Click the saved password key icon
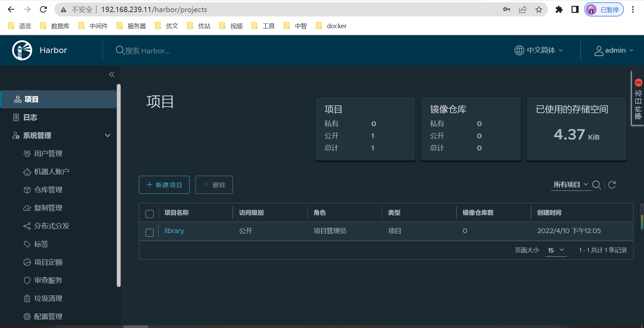The height and width of the screenshot is (328, 644). [506, 9]
